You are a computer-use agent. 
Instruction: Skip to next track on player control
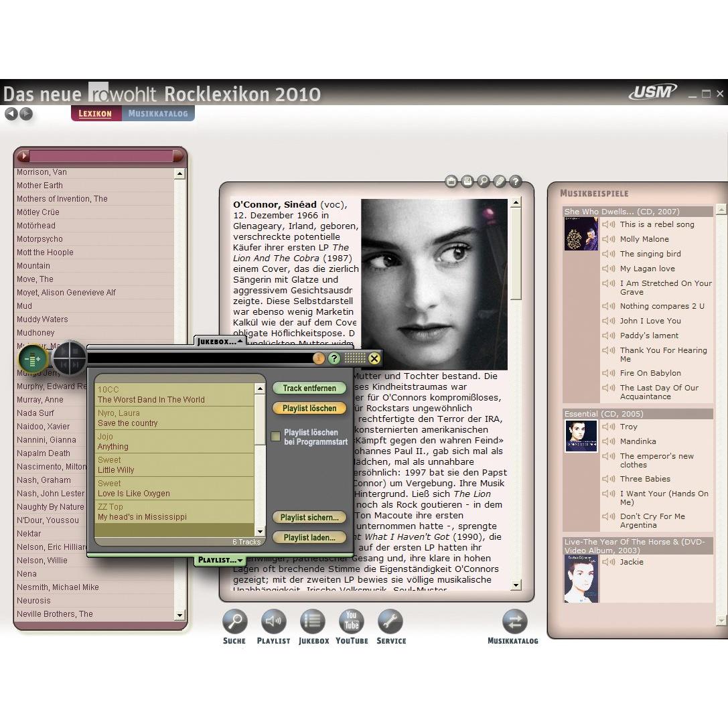(77, 366)
